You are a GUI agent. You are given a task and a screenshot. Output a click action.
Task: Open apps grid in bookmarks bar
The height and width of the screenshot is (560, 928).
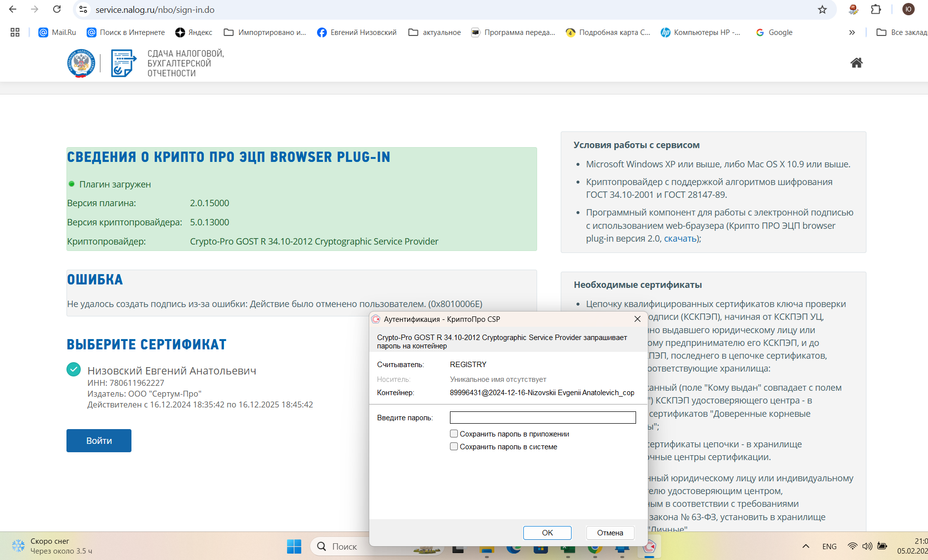(x=15, y=32)
